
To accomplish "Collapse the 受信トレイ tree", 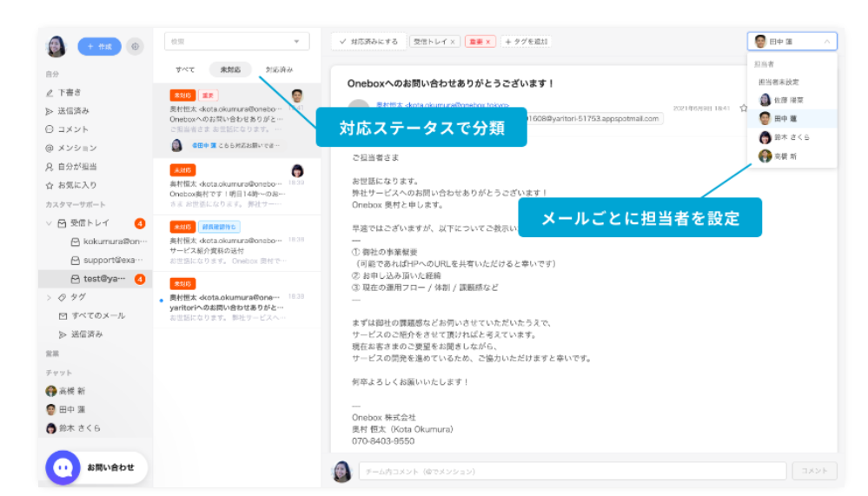I will coord(49,223).
